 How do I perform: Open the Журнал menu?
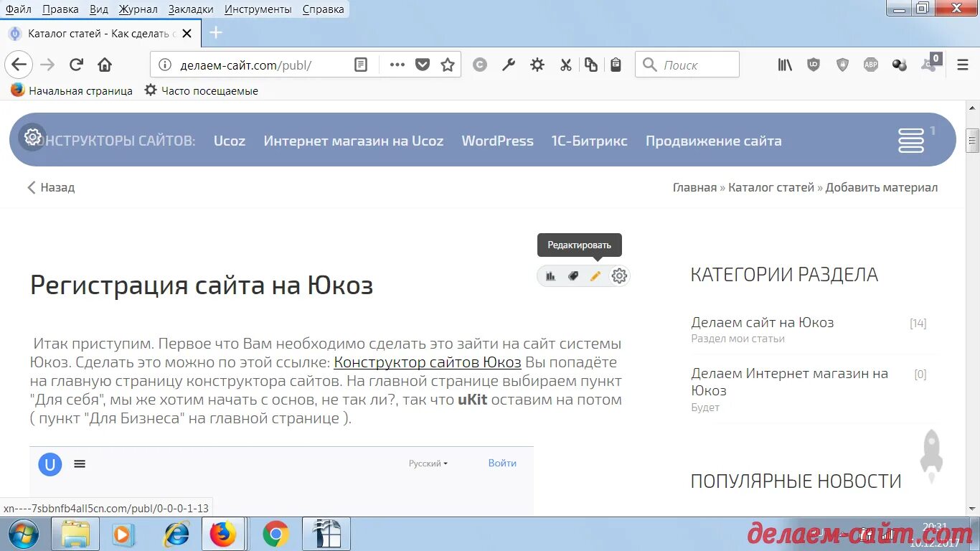[x=138, y=9]
